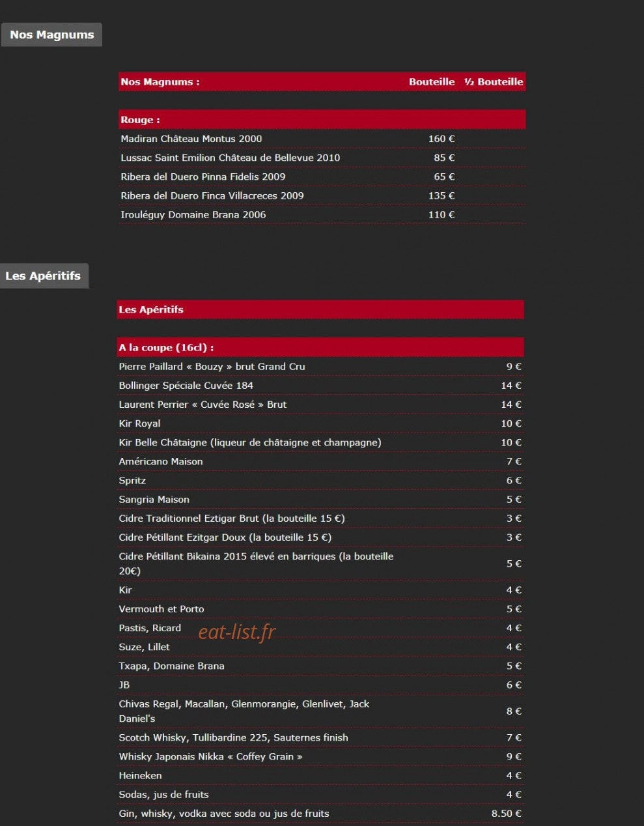
Task: Select Sangria Maison item
Action: click(154, 499)
